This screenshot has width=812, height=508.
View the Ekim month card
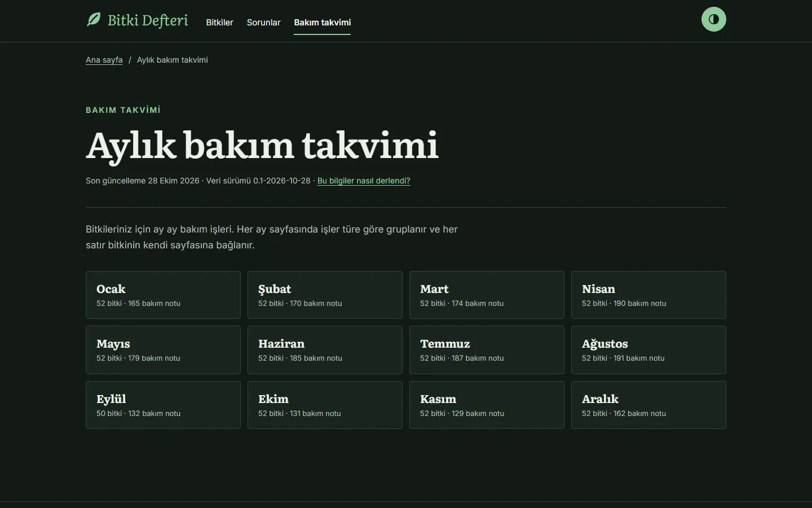point(325,405)
